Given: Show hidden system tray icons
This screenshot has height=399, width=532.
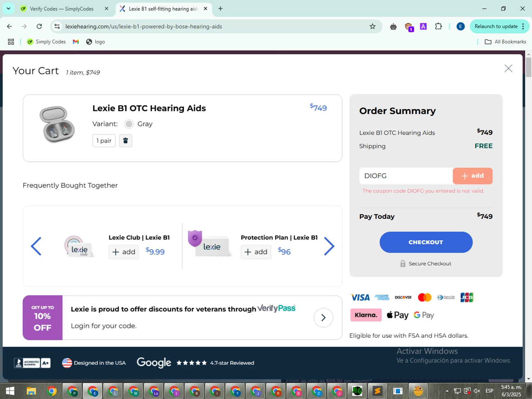Looking at the screenshot, I should (x=447, y=391).
